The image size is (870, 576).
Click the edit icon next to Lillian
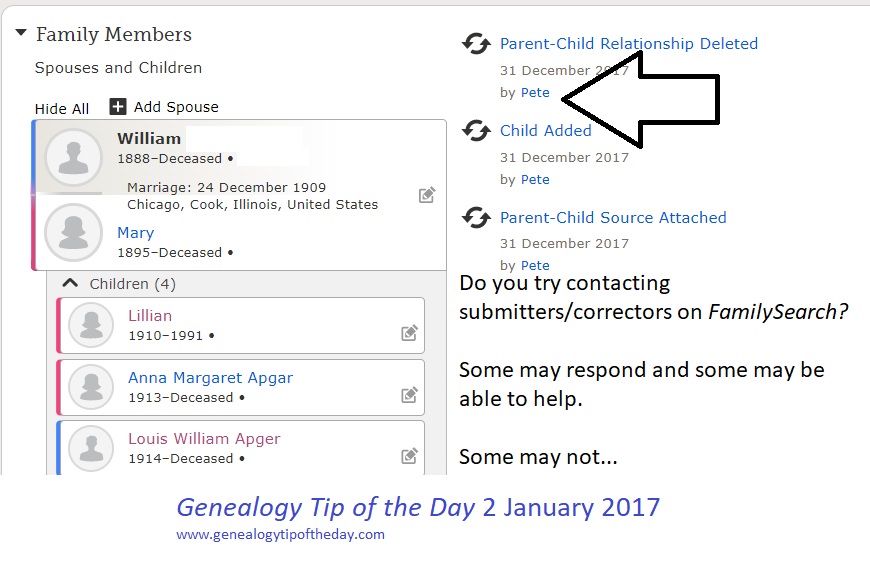(x=409, y=333)
